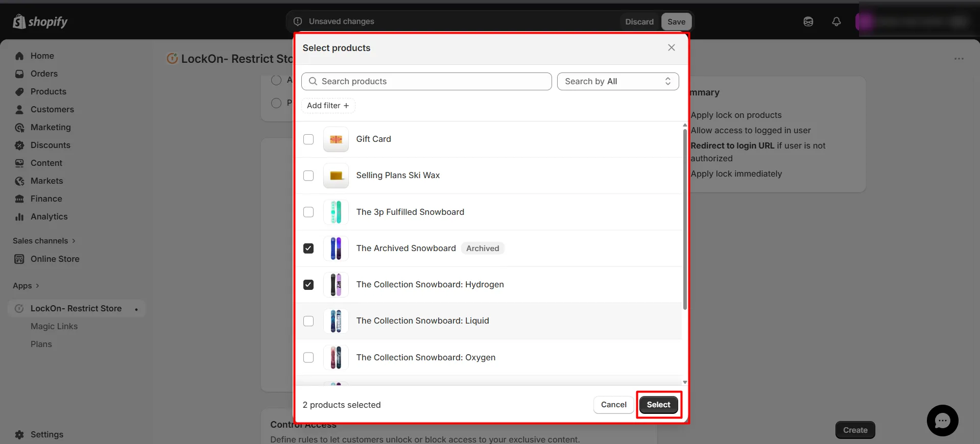Open Shopify Sidekick assistant icon
980x444 pixels.
808,21
